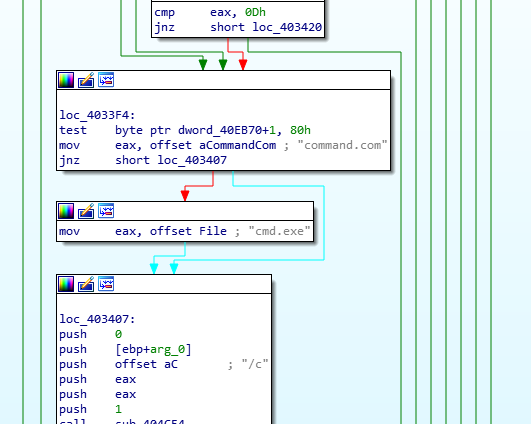Image resolution: width=531 pixels, height=424 pixels.
Task: Click "/c" comment string
Action: tap(255, 364)
